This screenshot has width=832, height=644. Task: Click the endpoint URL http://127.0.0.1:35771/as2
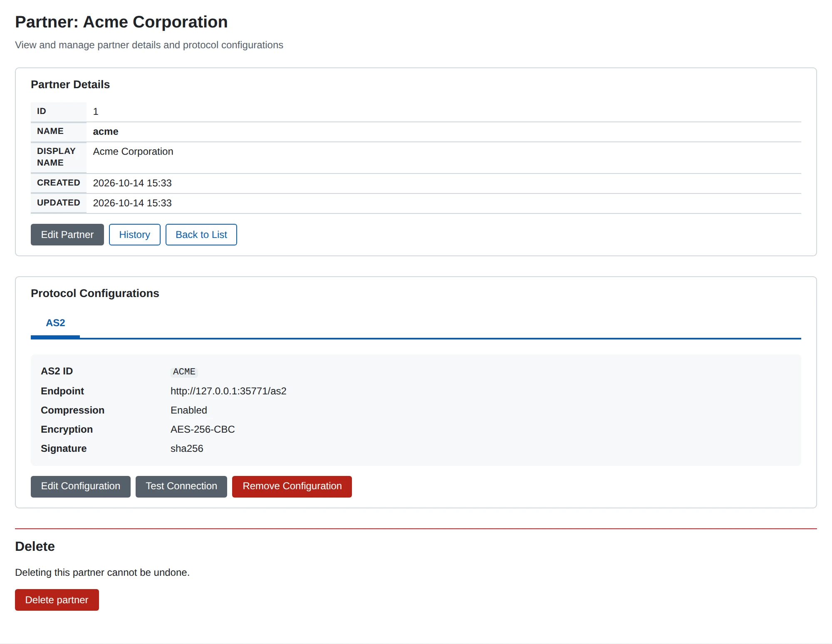coord(228,391)
